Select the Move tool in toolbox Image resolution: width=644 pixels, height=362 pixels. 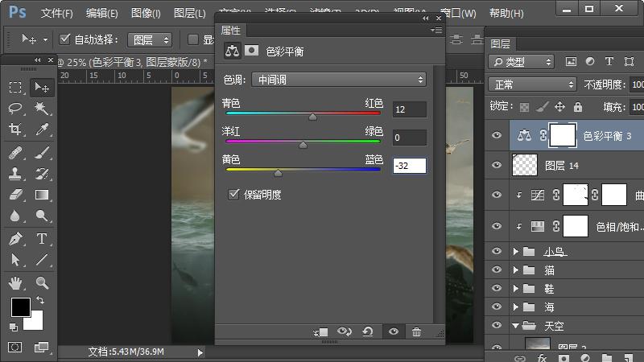pos(42,87)
